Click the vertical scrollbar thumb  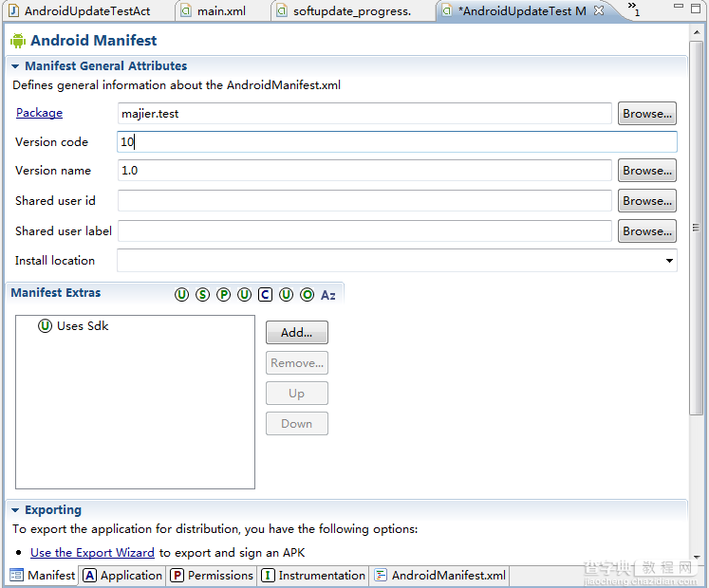pos(696,228)
